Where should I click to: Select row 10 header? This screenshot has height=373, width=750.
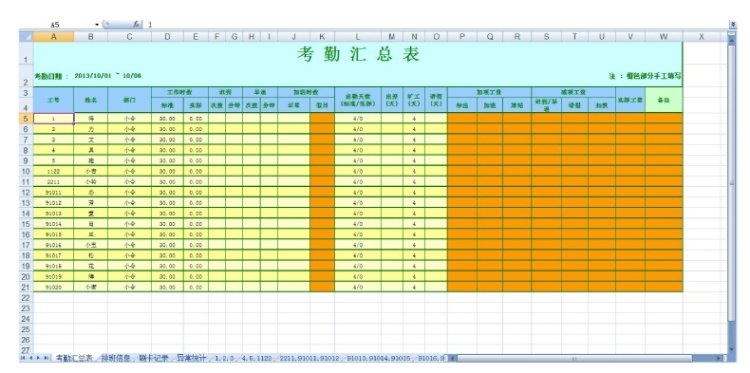26,171
